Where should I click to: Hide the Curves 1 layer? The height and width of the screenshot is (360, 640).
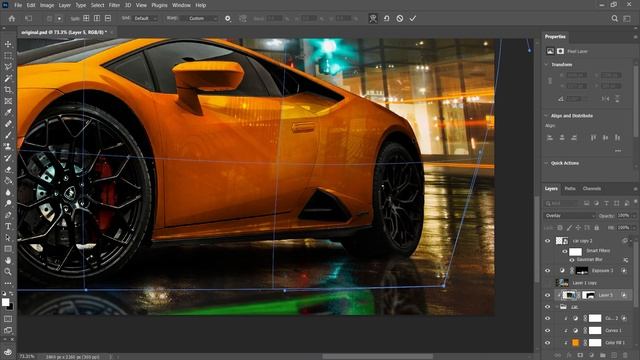coord(548,330)
